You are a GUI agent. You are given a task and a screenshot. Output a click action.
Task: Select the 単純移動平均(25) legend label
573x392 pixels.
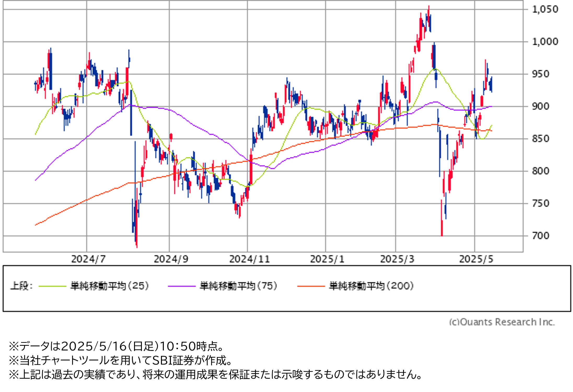click(x=110, y=286)
